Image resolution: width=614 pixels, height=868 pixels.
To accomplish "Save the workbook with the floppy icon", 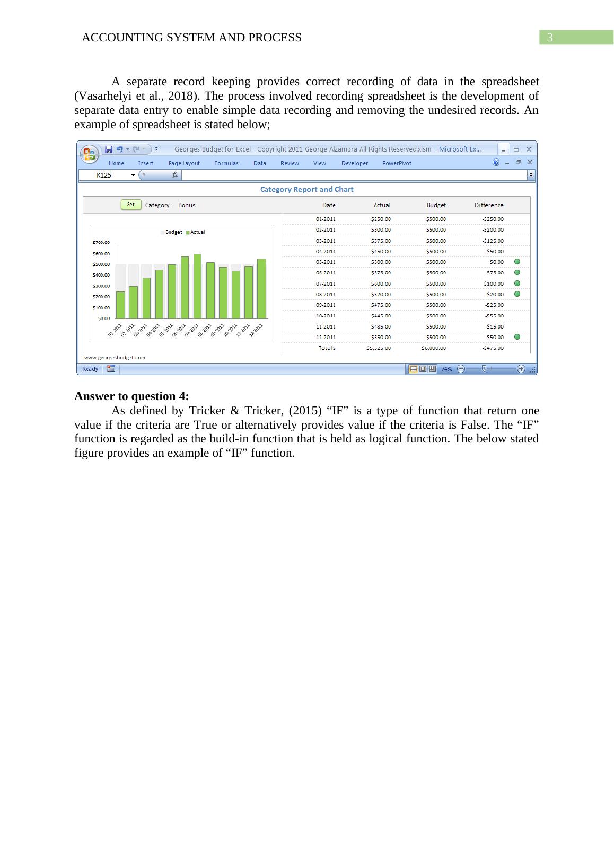I will tap(109, 149).
